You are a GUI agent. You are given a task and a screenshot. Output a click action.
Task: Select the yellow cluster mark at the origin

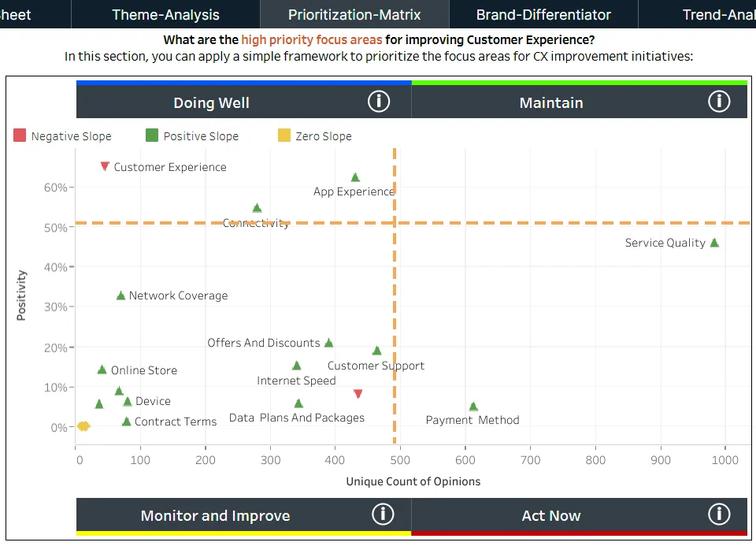(83, 426)
